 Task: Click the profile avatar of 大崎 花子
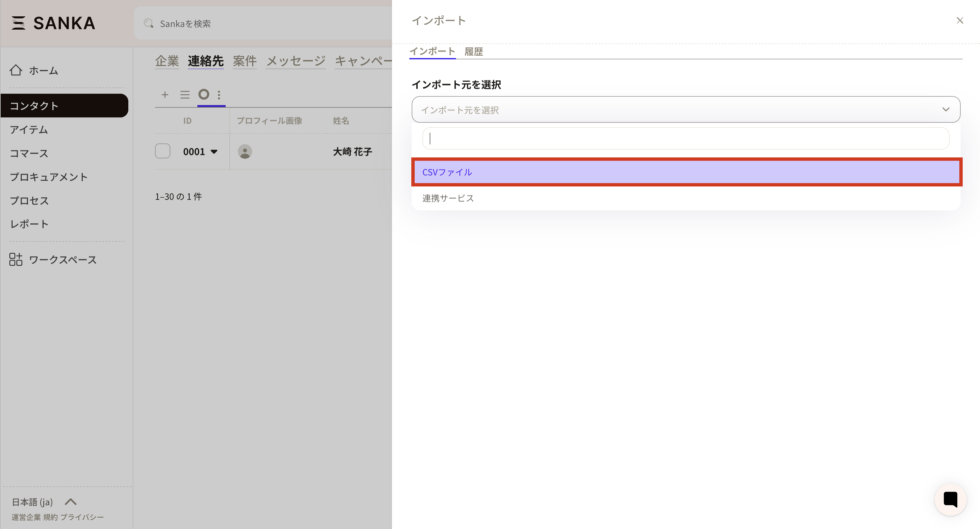(245, 151)
